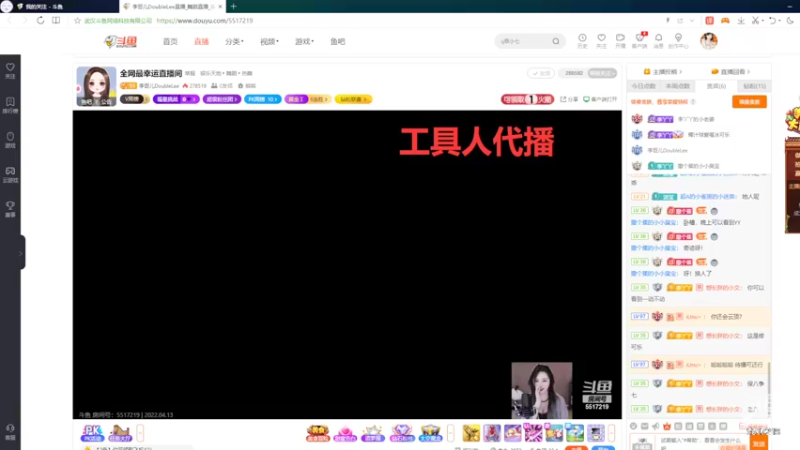Open the client download icon with badge
Screen dimensions: 800x450
pos(640,41)
